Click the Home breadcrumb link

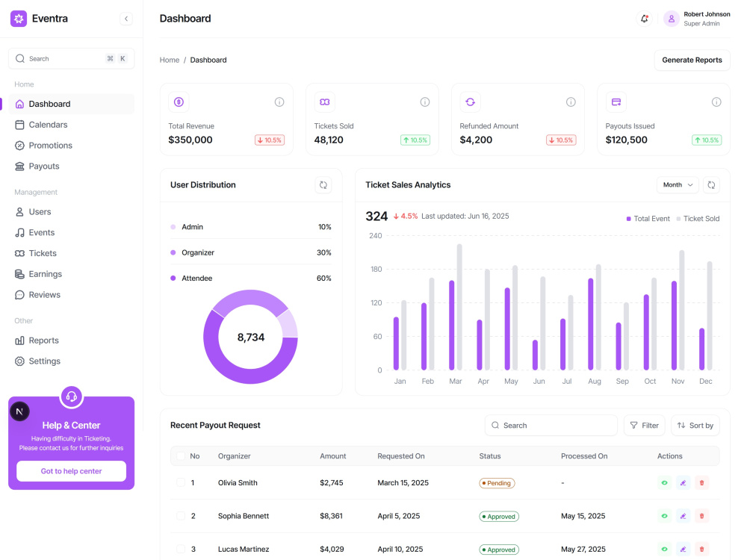click(x=170, y=60)
